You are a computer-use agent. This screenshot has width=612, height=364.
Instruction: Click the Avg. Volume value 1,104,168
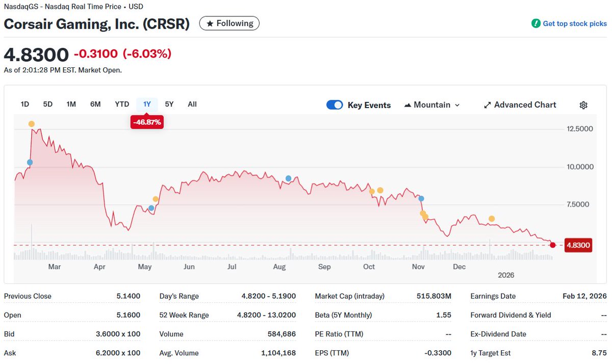coord(278,353)
